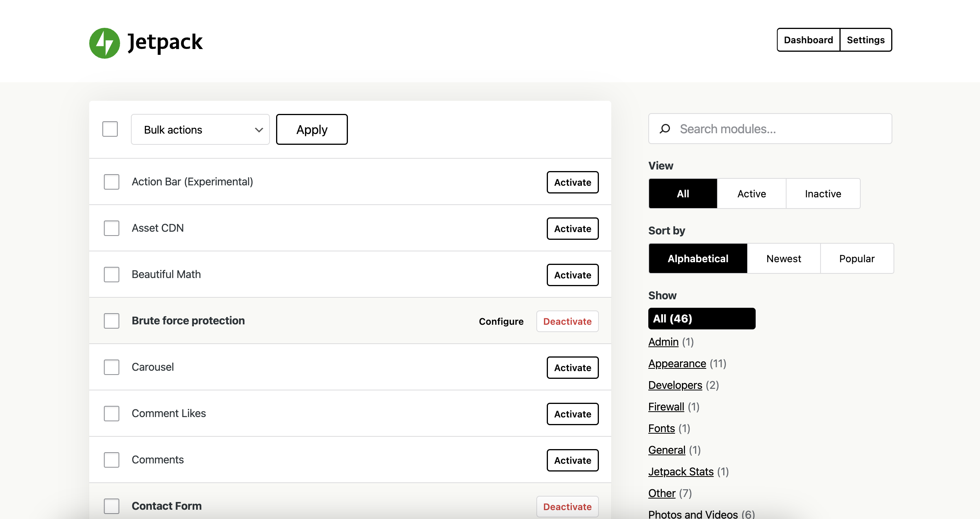Open the Appearance category filter
The height and width of the screenshot is (519, 980).
click(x=677, y=363)
